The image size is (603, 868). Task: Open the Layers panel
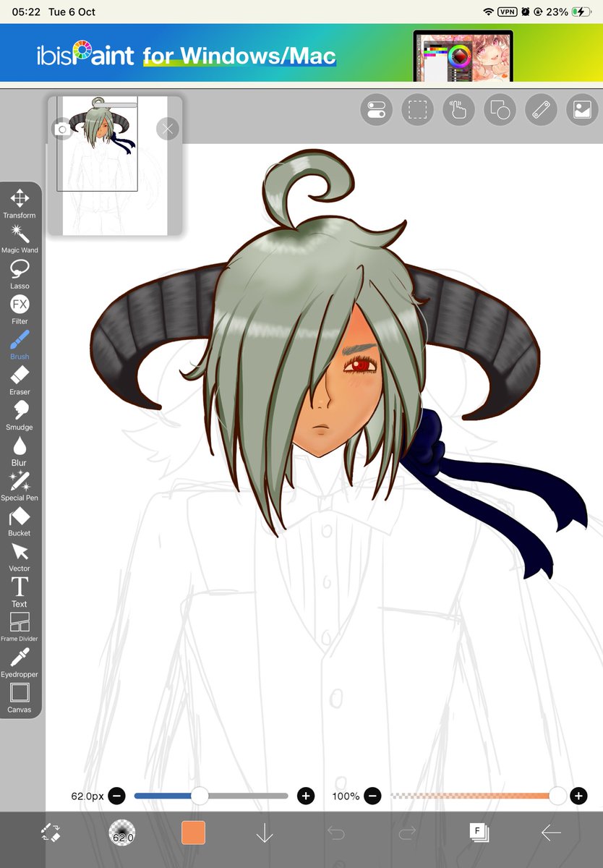479,833
